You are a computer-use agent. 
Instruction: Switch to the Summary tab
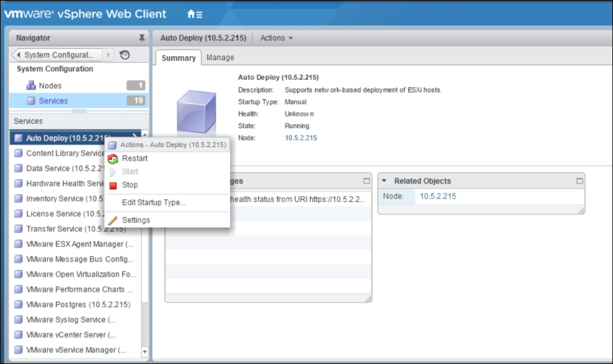pyautogui.click(x=178, y=58)
